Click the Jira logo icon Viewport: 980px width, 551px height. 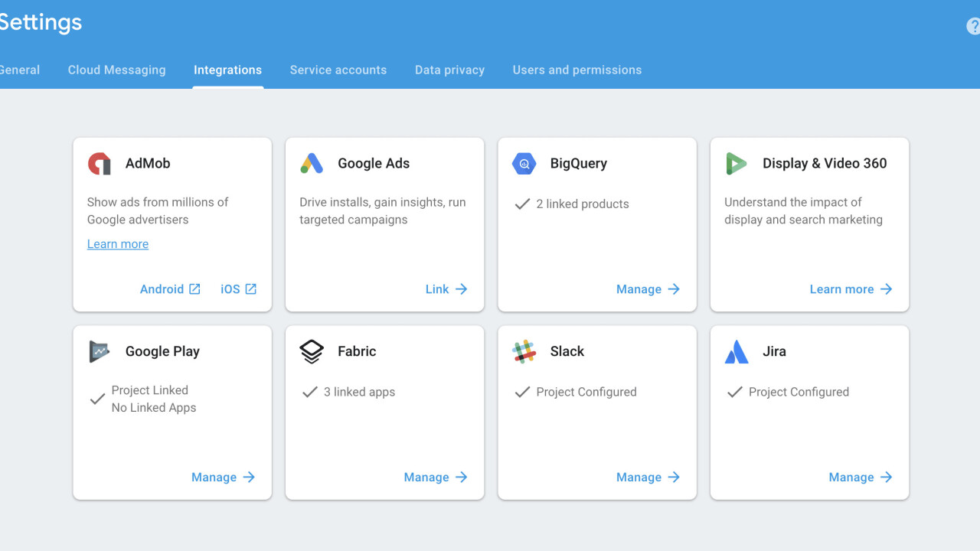tap(736, 352)
